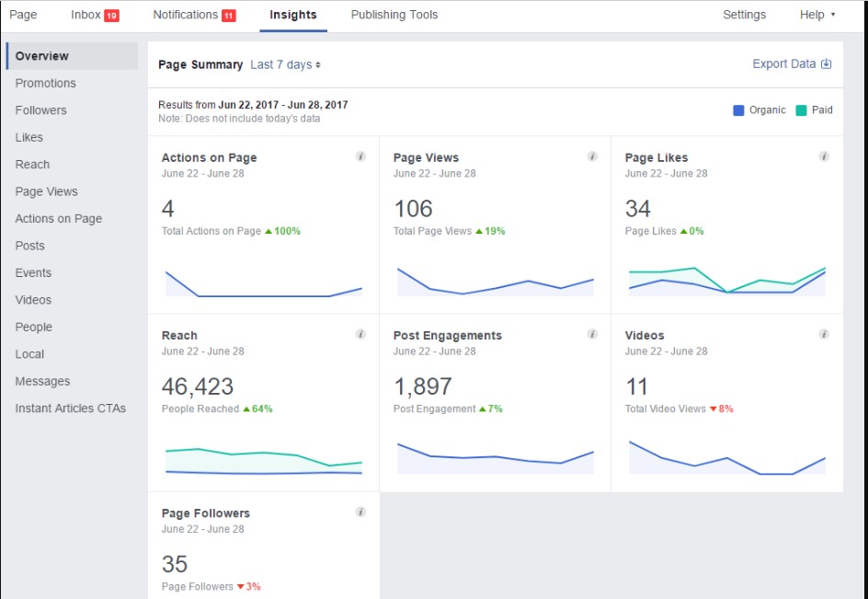
Task: Click the Export Data download icon
Action: pos(826,63)
